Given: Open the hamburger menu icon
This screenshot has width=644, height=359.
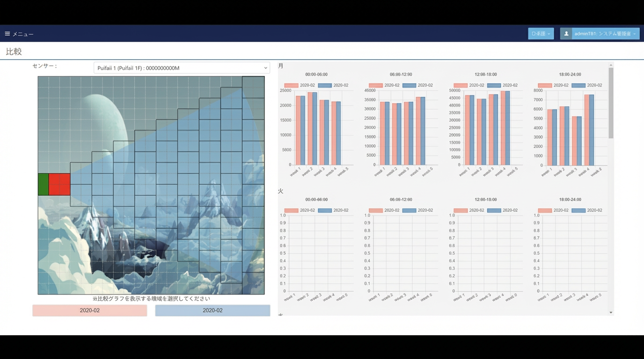Looking at the screenshot, I should pyautogui.click(x=7, y=34).
